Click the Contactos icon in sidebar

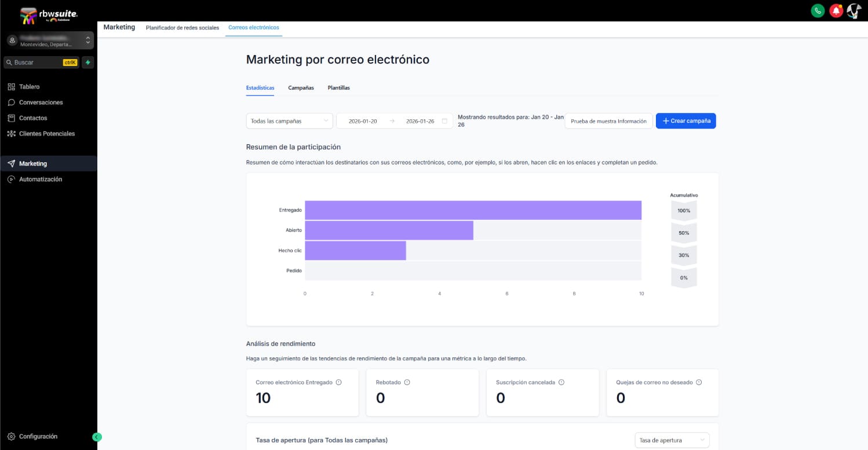[x=11, y=118]
